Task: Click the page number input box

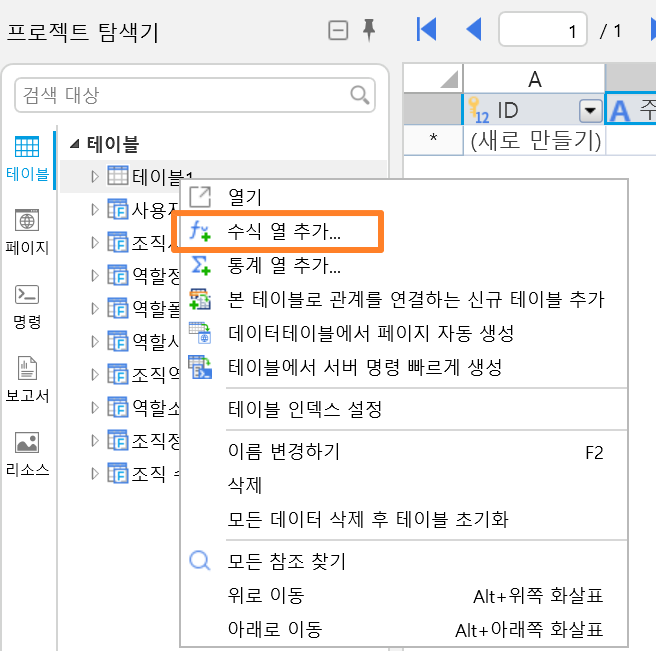Action: pyautogui.click(x=543, y=29)
